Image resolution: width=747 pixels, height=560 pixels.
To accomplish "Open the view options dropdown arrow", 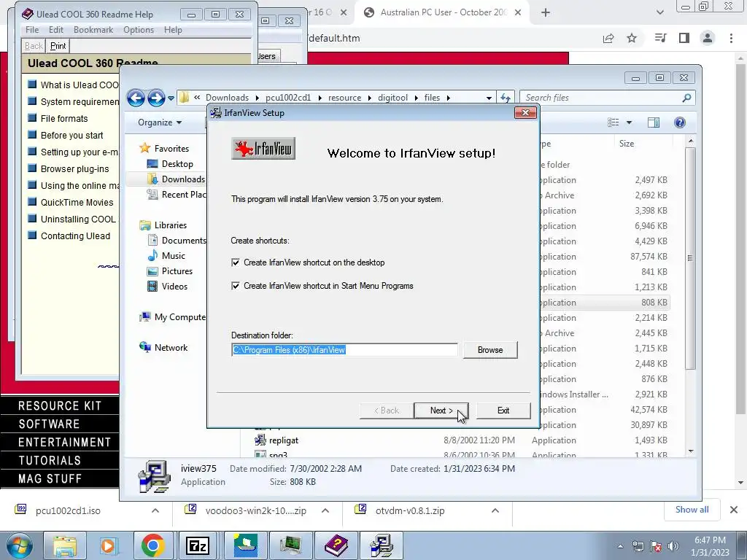I will (629, 122).
